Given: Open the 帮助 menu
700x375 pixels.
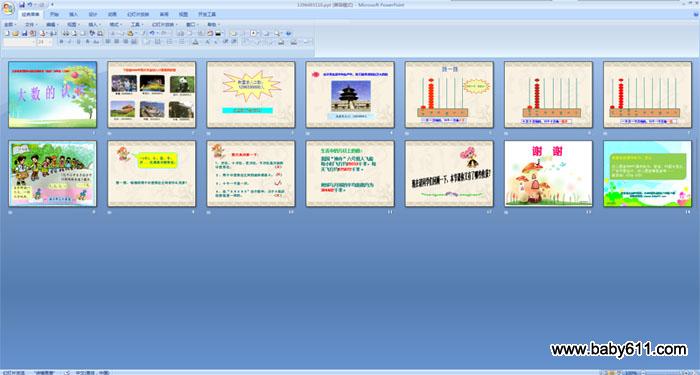Looking at the screenshot, I should 213,25.
